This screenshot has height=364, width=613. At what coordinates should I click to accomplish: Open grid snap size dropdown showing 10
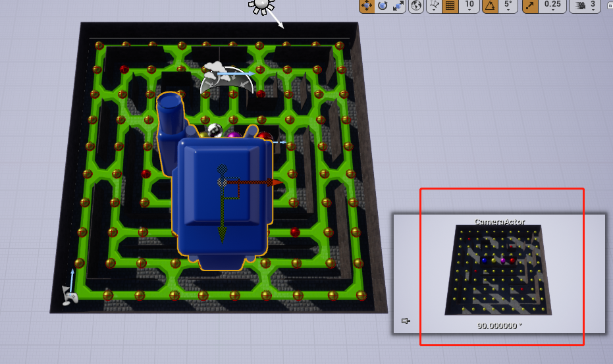click(469, 5)
